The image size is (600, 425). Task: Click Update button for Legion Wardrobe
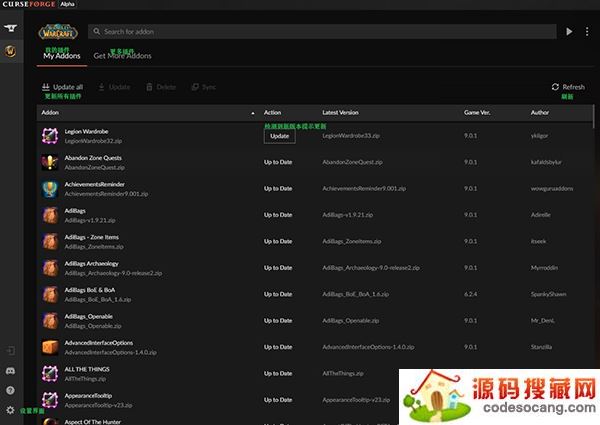point(279,135)
